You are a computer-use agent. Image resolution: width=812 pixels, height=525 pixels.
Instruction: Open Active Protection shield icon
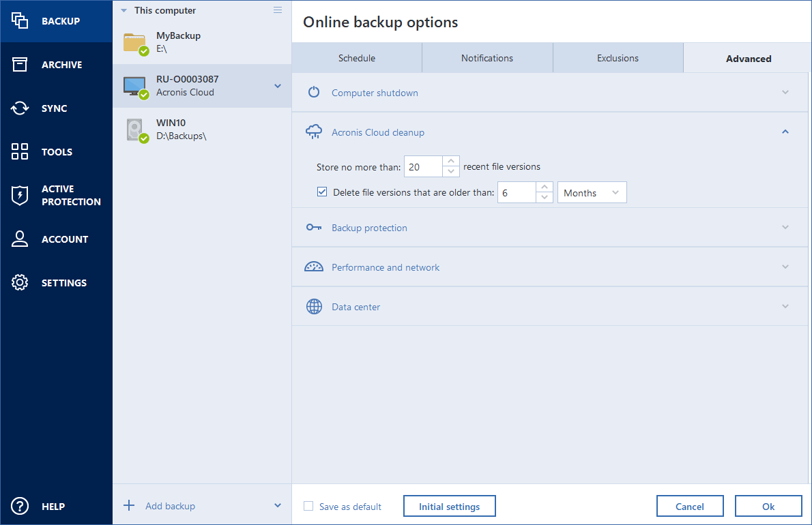tap(20, 196)
